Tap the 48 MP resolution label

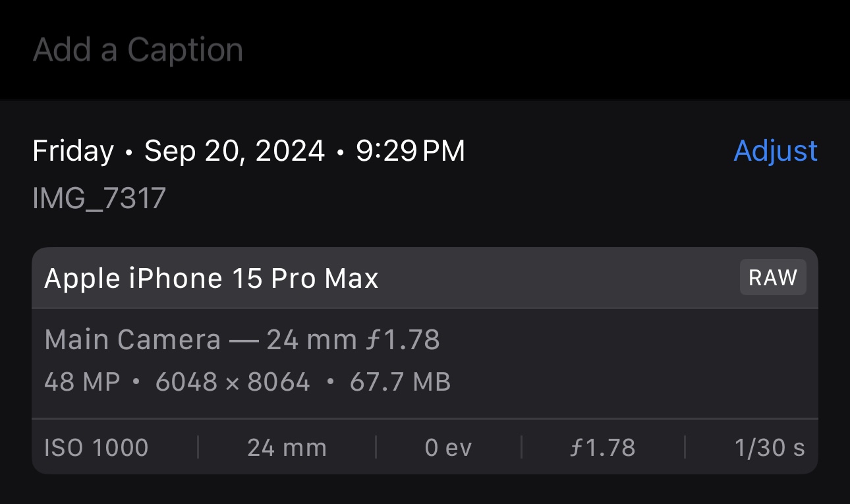[82, 382]
